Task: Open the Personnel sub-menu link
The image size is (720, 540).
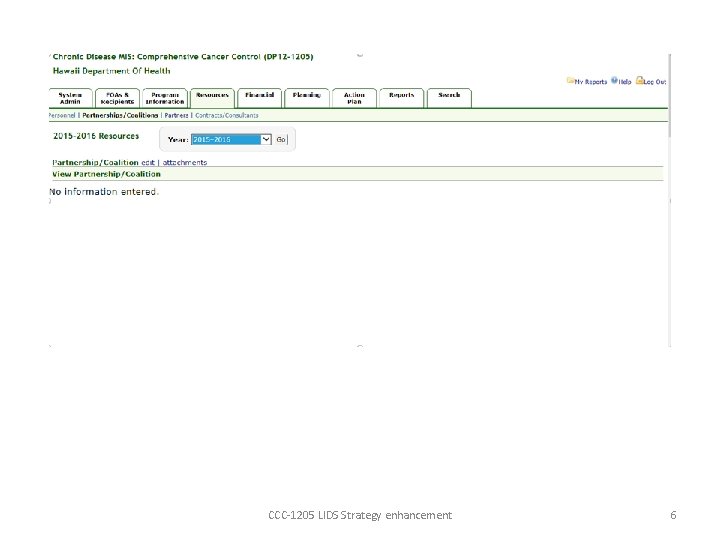Action: coord(62,115)
